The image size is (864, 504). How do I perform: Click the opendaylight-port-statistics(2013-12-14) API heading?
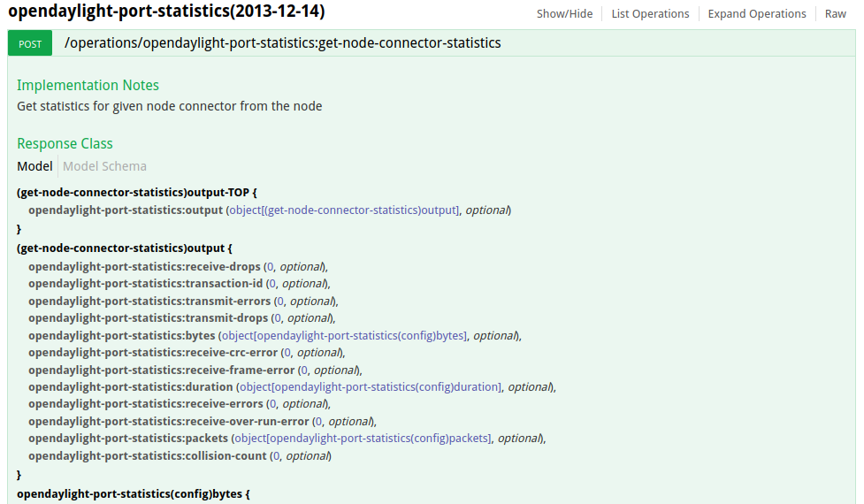[x=166, y=12]
